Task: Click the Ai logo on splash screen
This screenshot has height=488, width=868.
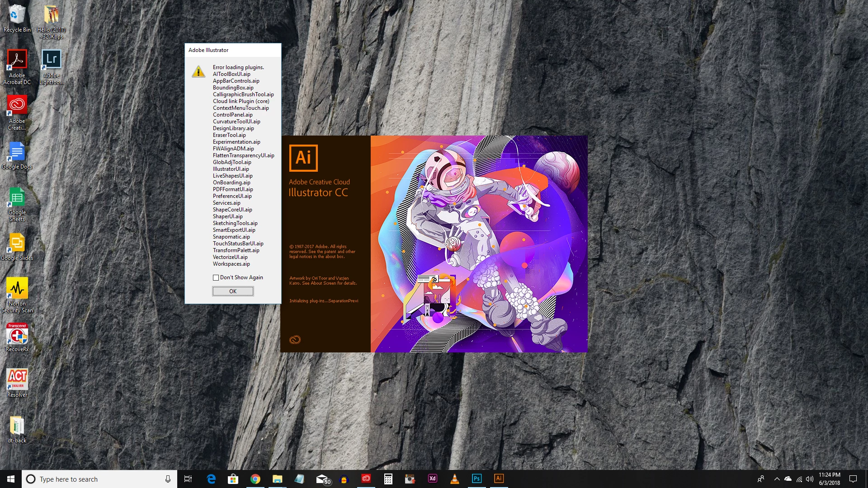Action: tap(303, 158)
